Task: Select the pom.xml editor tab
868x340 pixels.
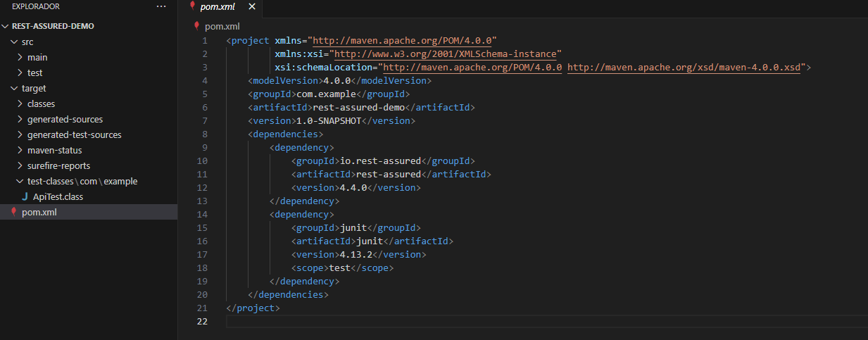Action: pyautogui.click(x=218, y=7)
